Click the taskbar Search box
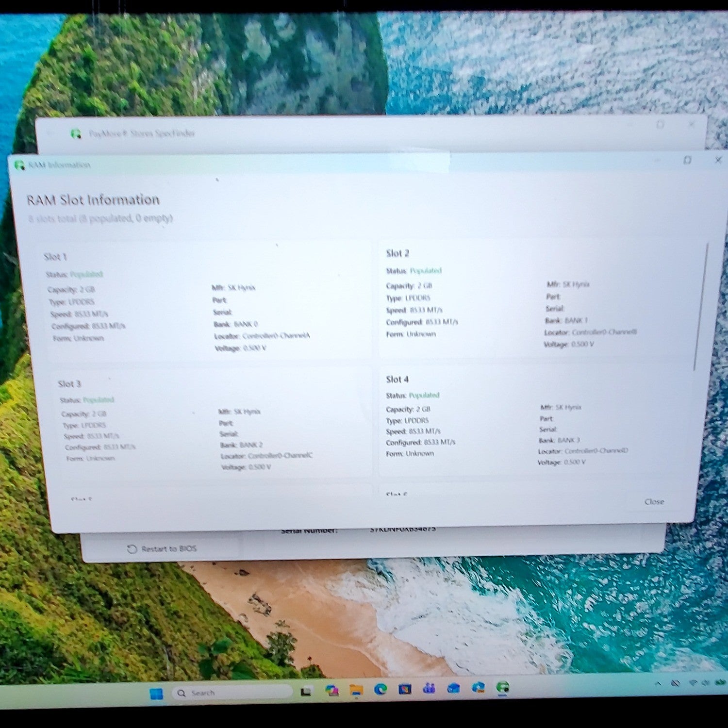This screenshot has height=728, width=728. click(232, 693)
